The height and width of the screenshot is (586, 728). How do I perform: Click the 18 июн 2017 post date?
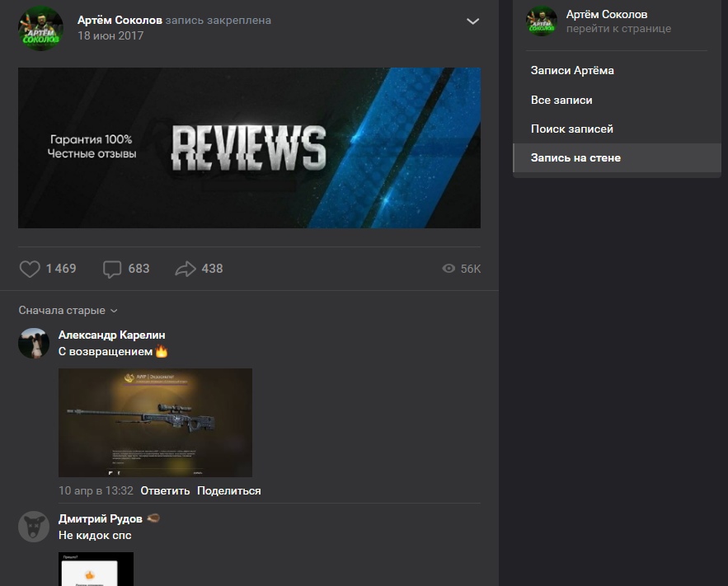click(x=110, y=36)
